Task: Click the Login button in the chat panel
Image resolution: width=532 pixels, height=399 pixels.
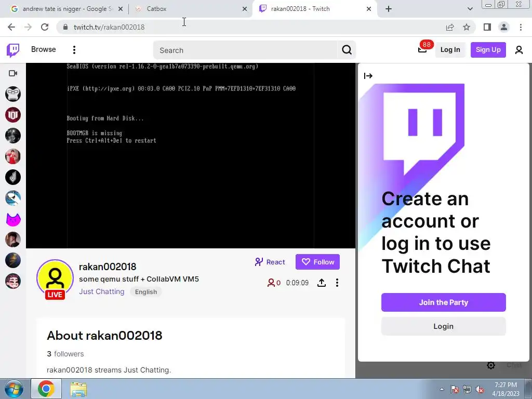Action: 444,326
